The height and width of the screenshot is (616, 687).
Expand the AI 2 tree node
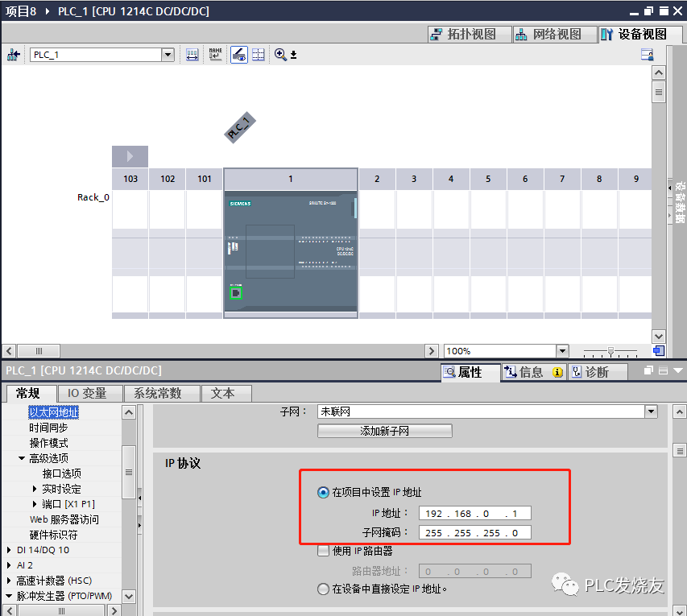click(9, 565)
